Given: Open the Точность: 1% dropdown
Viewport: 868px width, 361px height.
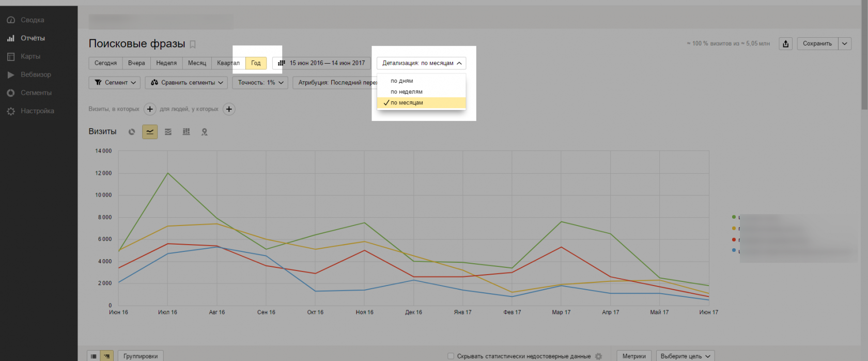Looking at the screenshot, I should point(260,83).
